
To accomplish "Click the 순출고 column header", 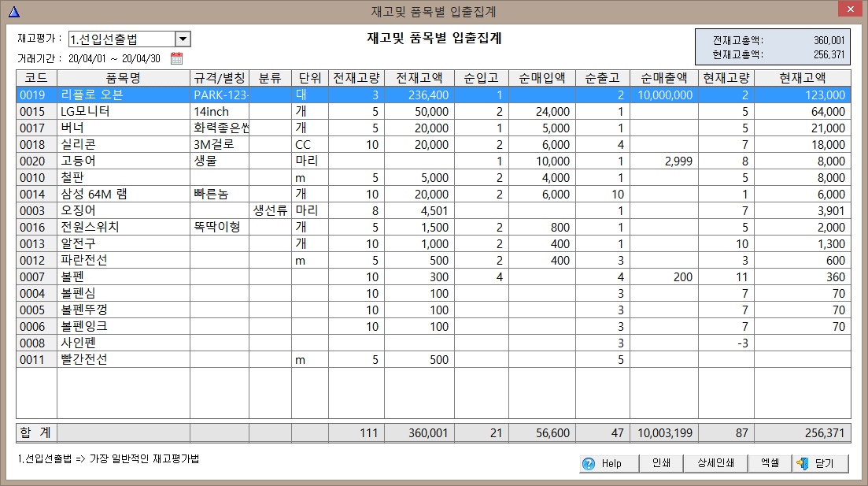I will tap(602, 78).
